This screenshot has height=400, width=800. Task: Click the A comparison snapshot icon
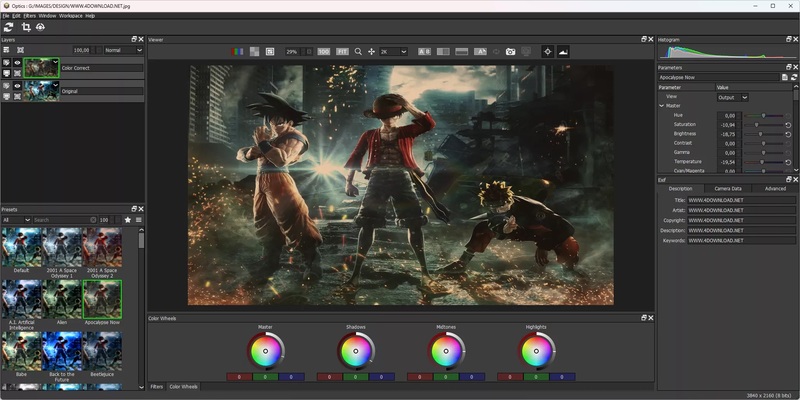[x=480, y=52]
